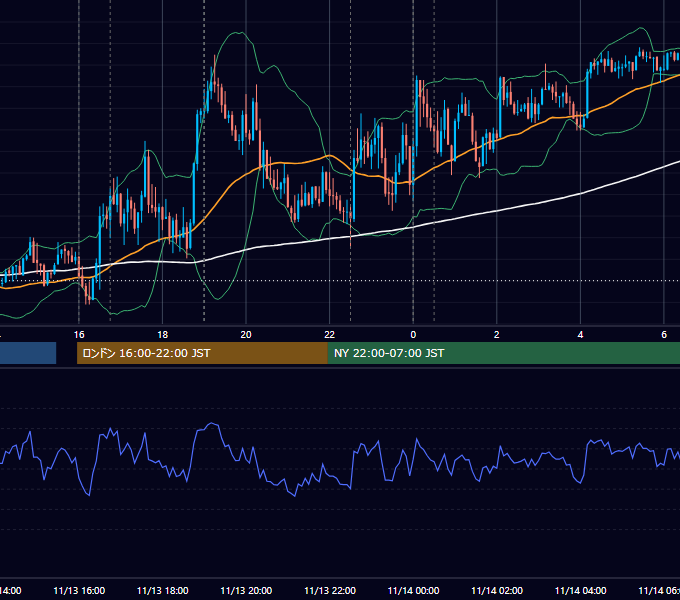Select the ロンドン 16:00-22:00 JST session bar
The image size is (680, 600).
point(202,353)
